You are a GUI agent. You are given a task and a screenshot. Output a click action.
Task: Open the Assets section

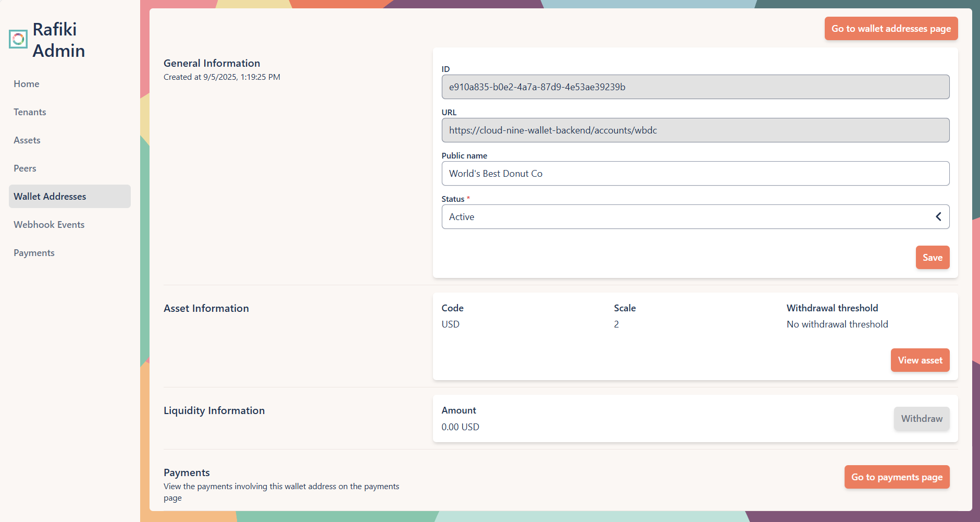27,140
